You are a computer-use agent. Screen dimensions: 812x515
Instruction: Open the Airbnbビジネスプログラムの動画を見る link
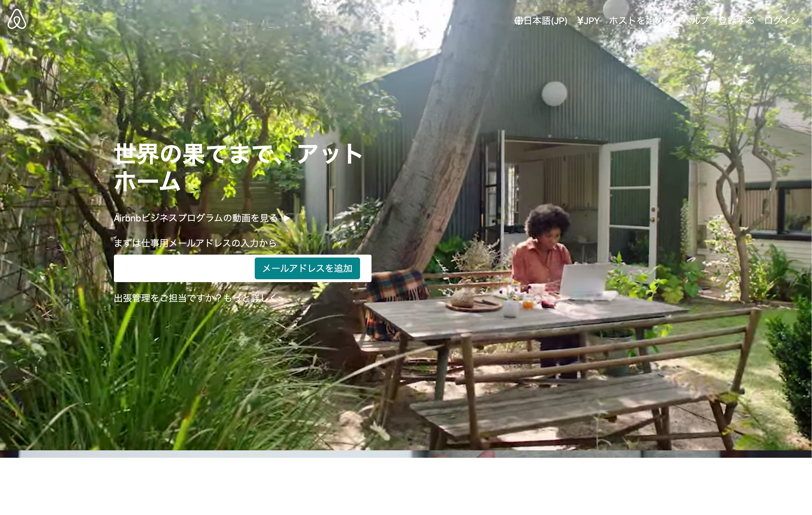[x=202, y=218]
